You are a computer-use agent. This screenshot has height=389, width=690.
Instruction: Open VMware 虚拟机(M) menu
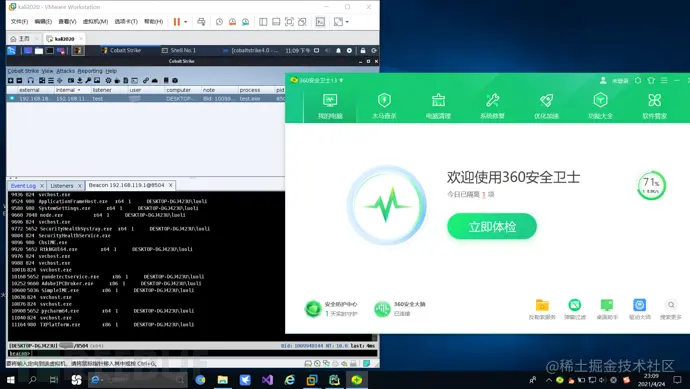tap(95, 22)
